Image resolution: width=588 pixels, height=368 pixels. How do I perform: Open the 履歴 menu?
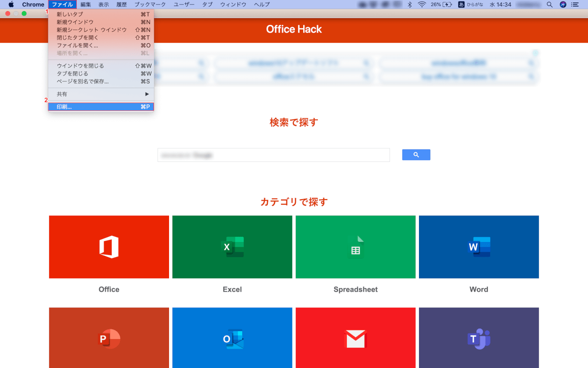tap(122, 5)
